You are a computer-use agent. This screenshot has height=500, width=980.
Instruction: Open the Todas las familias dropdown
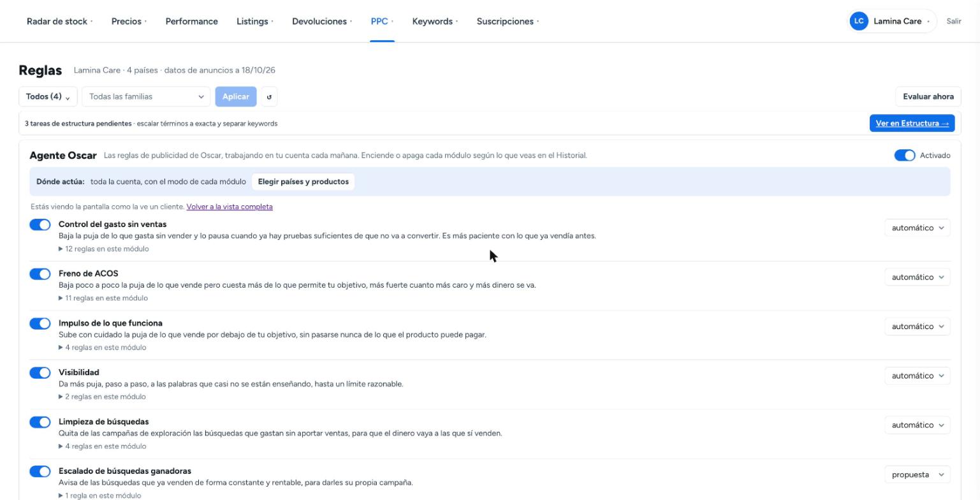point(146,97)
